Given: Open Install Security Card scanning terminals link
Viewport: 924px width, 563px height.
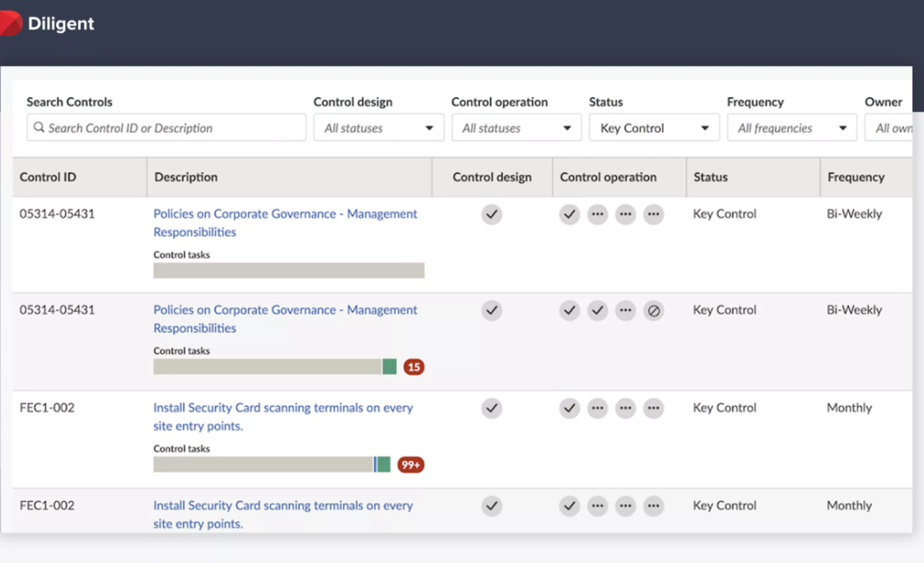Looking at the screenshot, I should (283, 407).
